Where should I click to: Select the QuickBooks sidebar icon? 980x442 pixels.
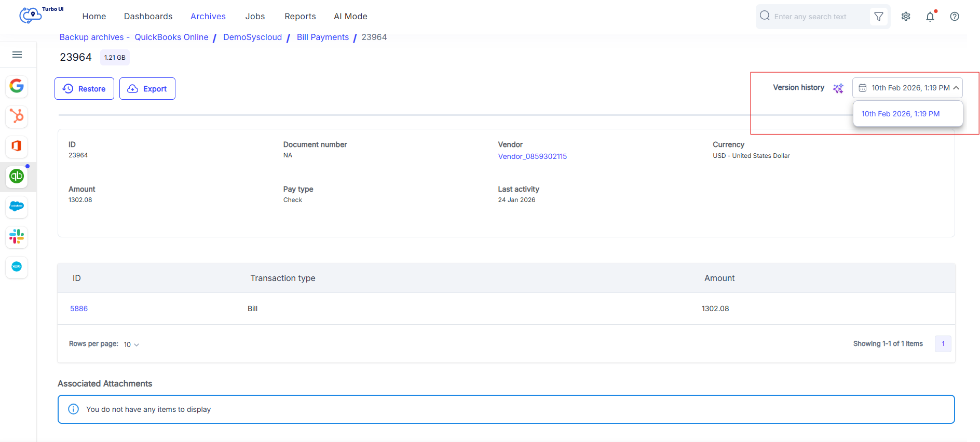17,177
